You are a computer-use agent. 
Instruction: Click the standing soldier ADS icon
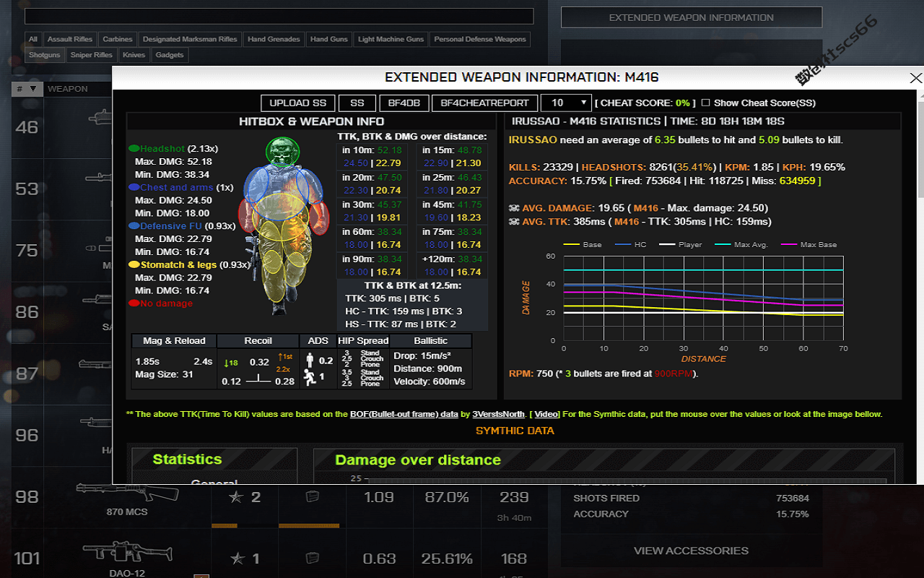311,360
